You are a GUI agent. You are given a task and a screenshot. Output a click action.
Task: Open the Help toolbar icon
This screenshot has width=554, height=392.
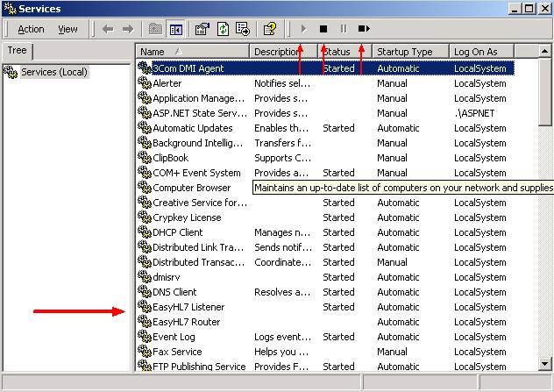coord(270,29)
